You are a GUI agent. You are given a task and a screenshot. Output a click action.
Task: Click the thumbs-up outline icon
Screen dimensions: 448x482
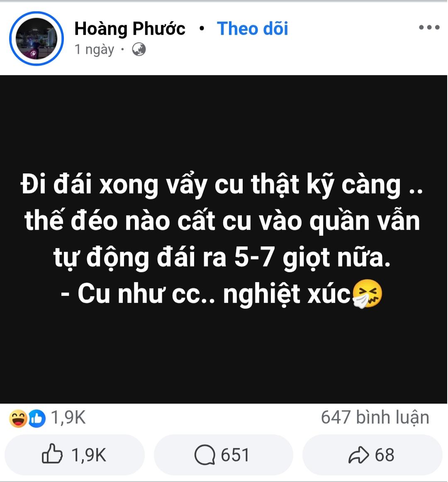click(52, 454)
